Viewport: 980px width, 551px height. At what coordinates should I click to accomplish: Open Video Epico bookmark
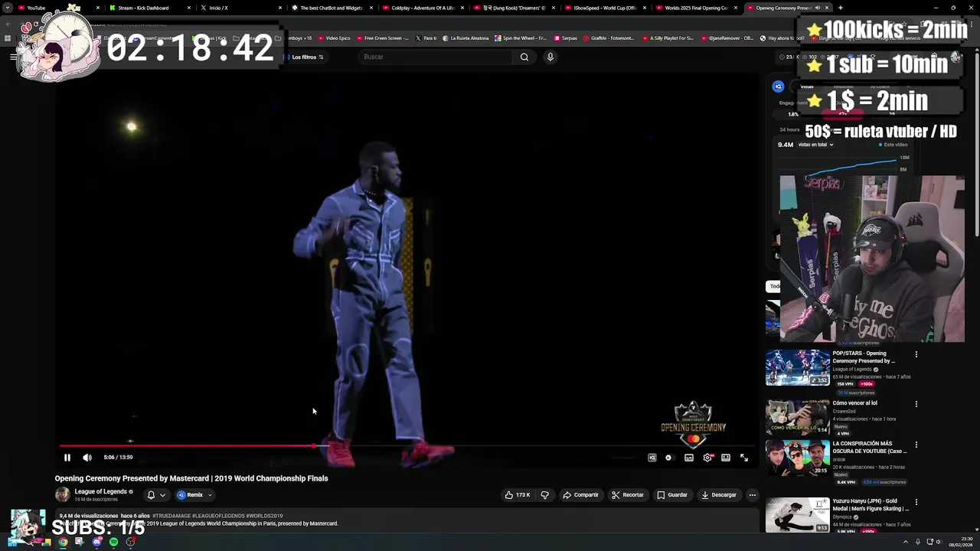tap(334, 38)
